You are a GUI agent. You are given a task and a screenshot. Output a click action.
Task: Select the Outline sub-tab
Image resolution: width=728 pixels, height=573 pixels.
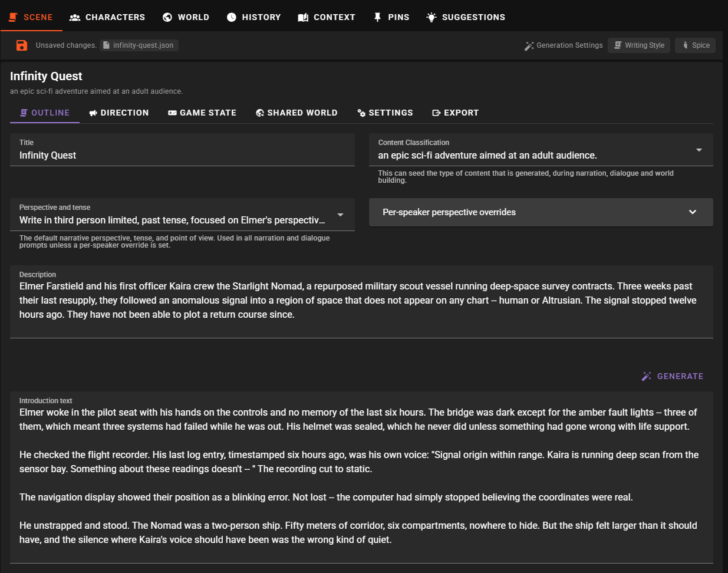tap(45, 113)
